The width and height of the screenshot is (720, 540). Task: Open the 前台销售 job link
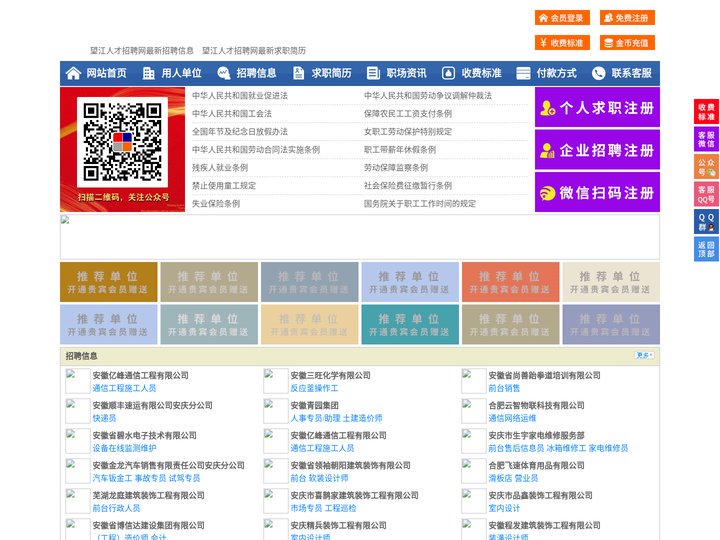pyautogui.click(x=504, y=388)
